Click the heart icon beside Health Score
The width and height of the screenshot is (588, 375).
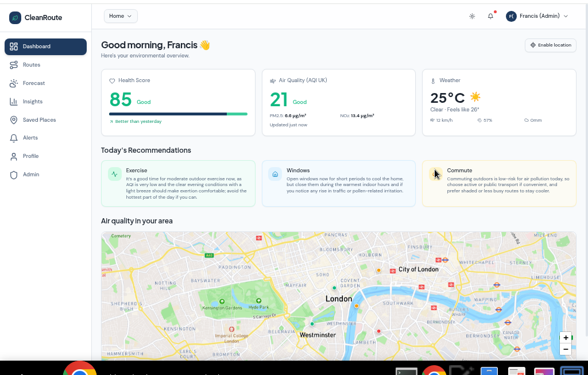click(112, 80)
